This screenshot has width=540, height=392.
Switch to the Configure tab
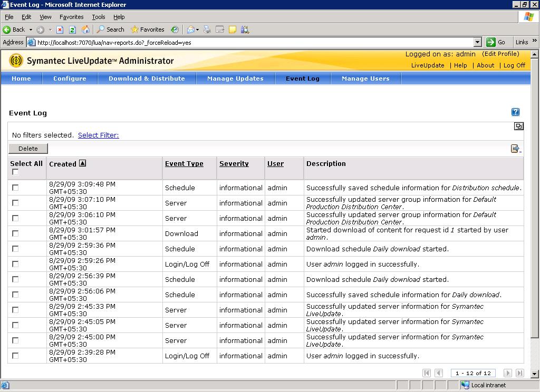point(70,79)
